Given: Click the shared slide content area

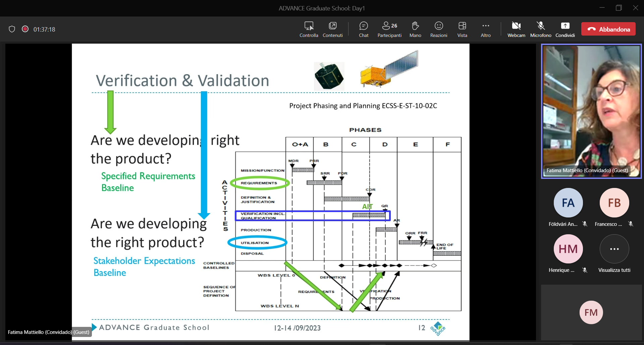Looking at the screenshot, I should [270, 192].
